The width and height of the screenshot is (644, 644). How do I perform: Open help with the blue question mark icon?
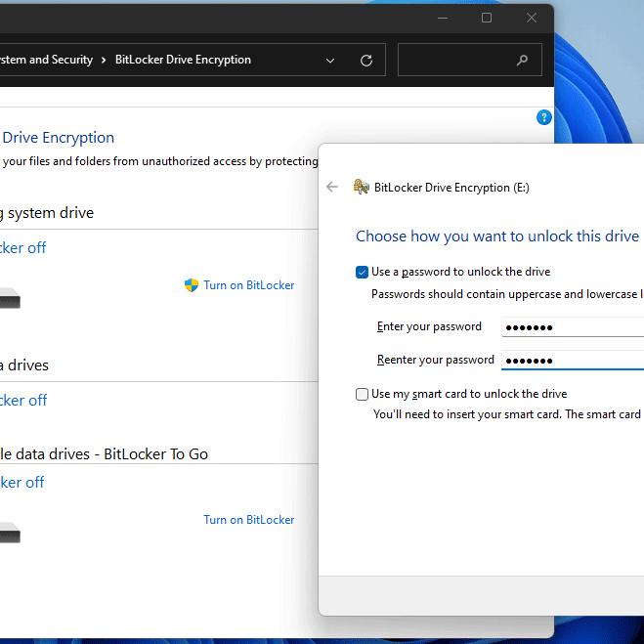[x=544, y=117]
